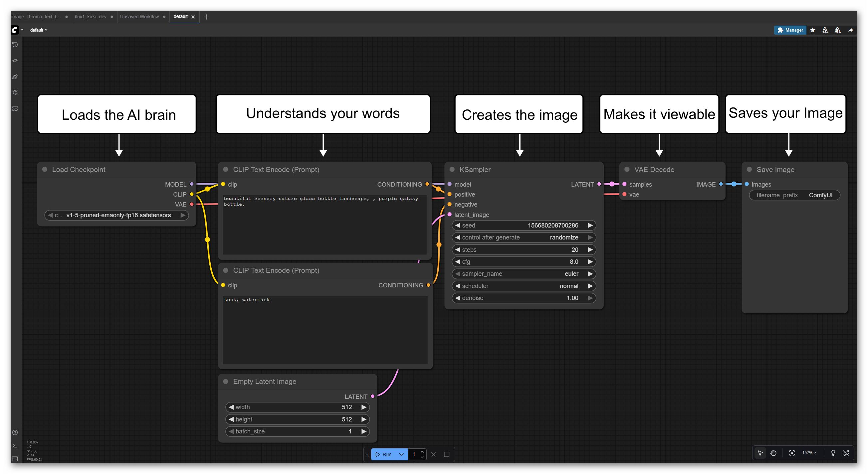Image resolution: width=868 pixels, height=474 pixels.
Task: Expand the Run button dropdown arrow
Action: click(x=401, y=454)
